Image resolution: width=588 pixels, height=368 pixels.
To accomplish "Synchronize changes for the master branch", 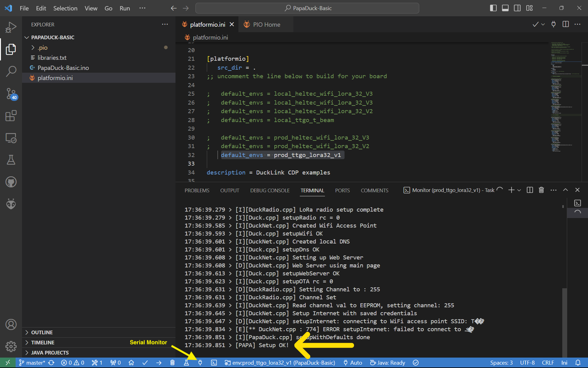I will point(51,363).
